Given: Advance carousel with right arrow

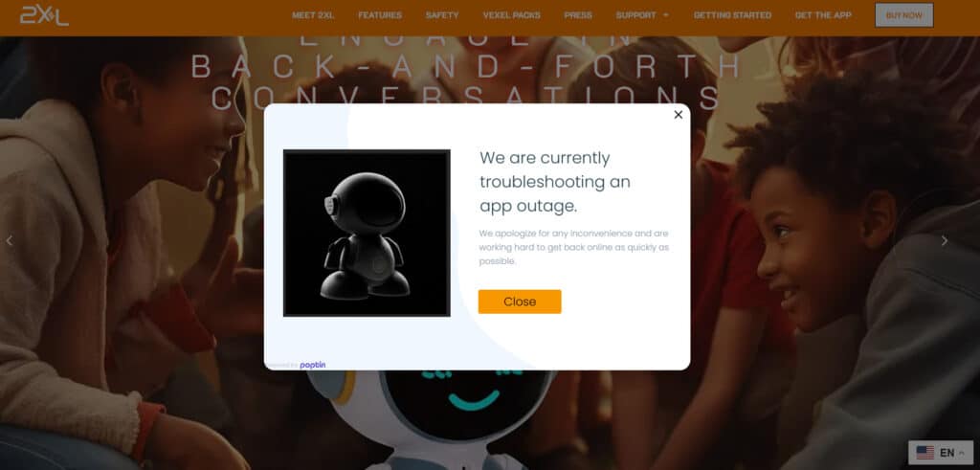Looking at the screenshot, I should pyautogui.click(x=945, y=240).
